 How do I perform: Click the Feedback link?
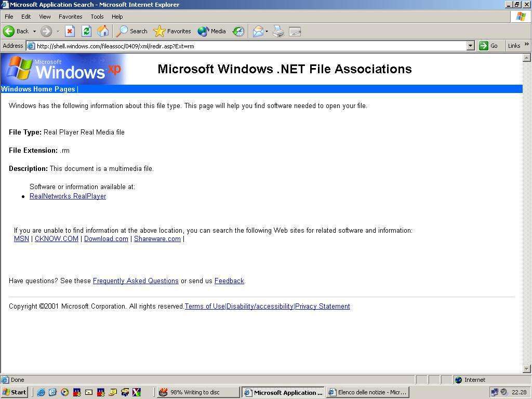[229, 281]
